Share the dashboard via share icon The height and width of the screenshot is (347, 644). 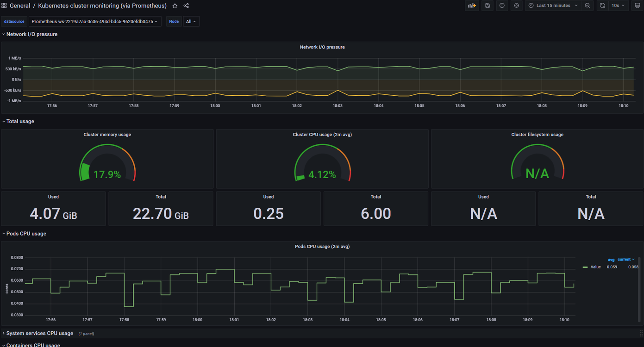pos(186,6)
